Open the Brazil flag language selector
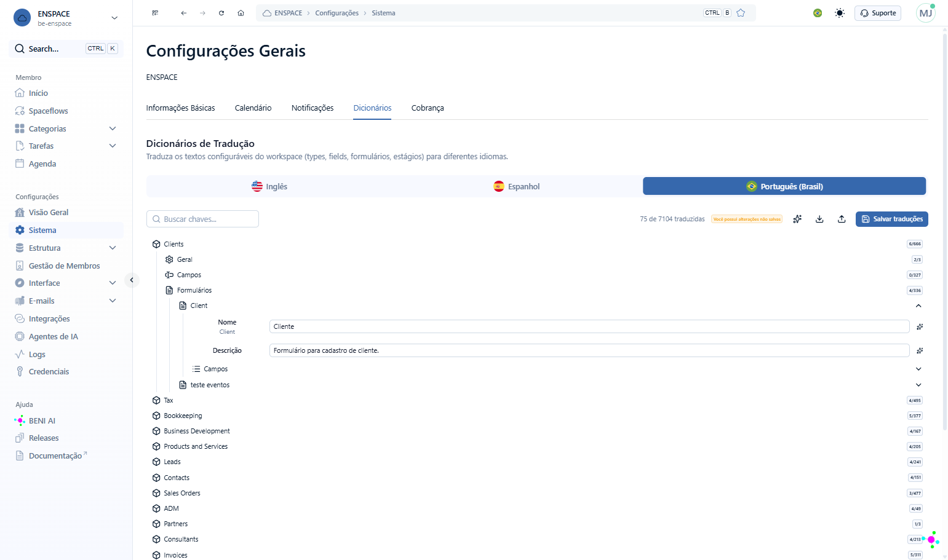The height and width of the screenshot is (560, 948). tap(818, 13)
